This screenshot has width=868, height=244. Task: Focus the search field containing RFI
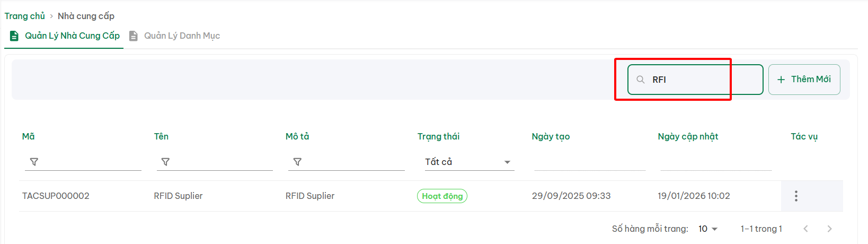pos(699,80)
